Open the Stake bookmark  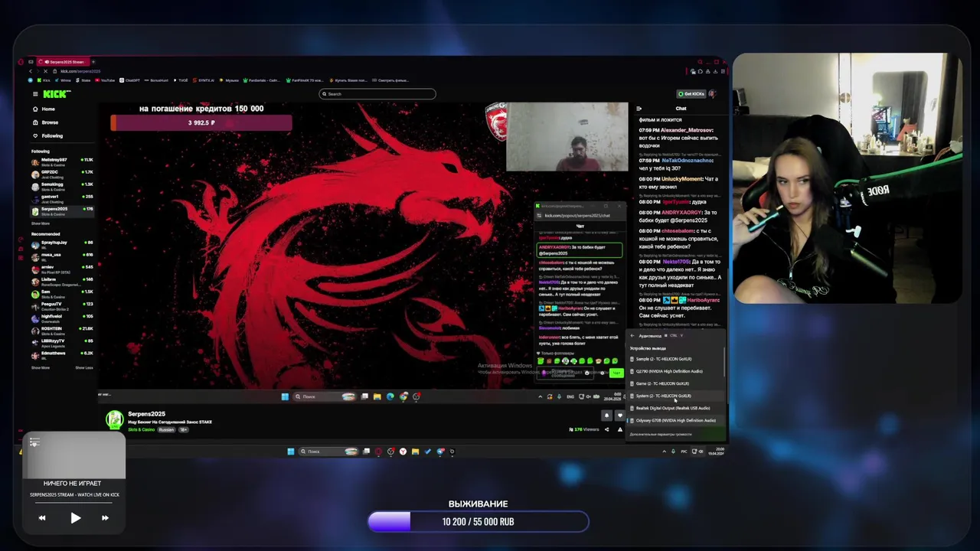pos(83,80)
